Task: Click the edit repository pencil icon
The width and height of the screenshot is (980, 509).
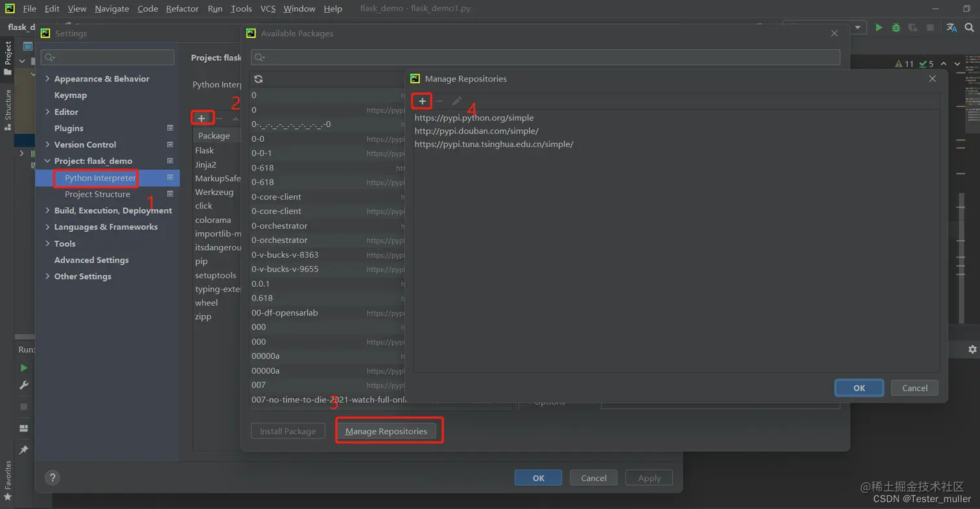Action: click(456, 101)
